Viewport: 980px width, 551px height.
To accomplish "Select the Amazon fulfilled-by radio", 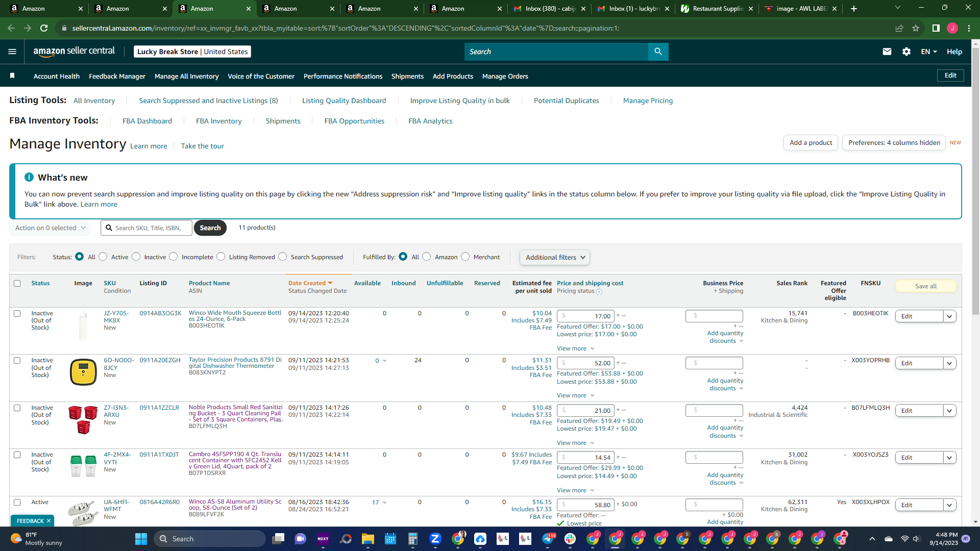I will [x=427, y=257].
